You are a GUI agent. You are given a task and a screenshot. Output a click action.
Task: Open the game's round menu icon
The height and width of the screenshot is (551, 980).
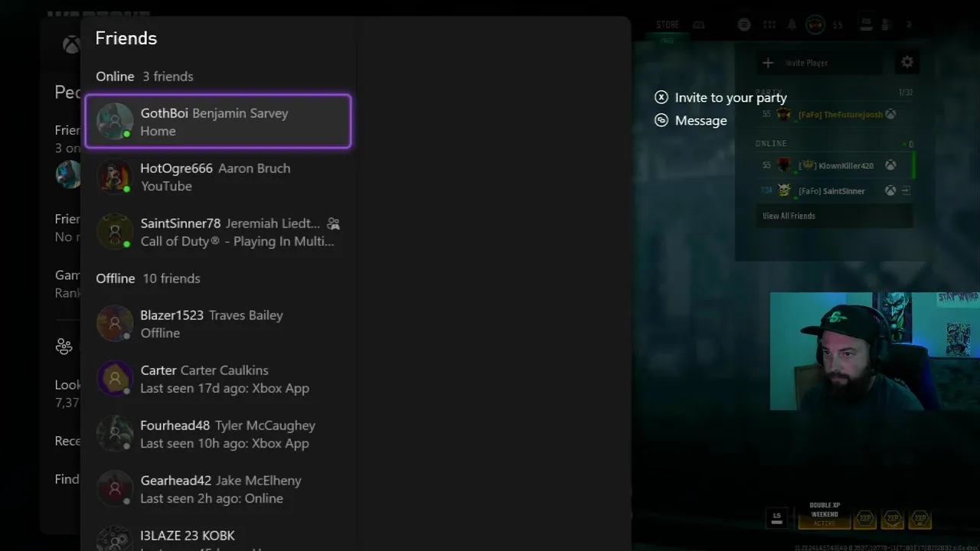[743, 24]
